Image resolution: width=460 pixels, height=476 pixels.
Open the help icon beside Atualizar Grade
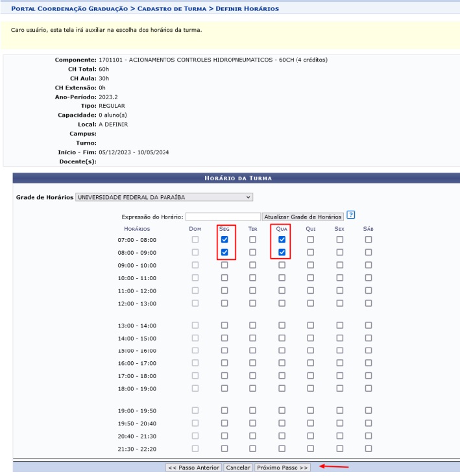coord(351,215)
